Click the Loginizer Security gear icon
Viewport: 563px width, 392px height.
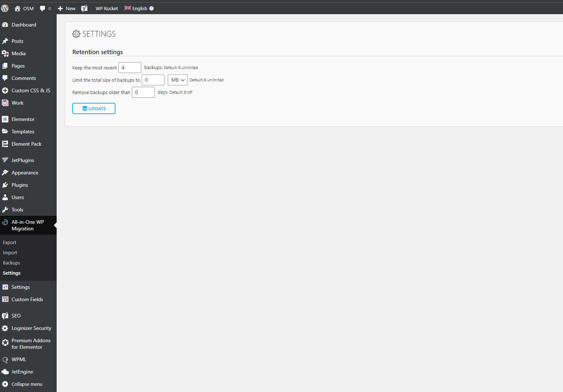(x=5, y=328)
